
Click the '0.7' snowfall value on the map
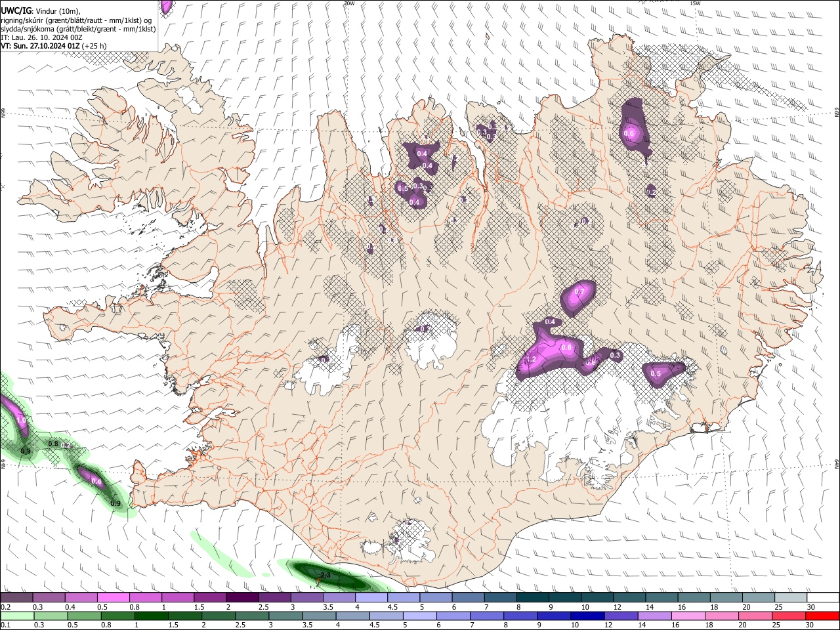coord(579,291)
